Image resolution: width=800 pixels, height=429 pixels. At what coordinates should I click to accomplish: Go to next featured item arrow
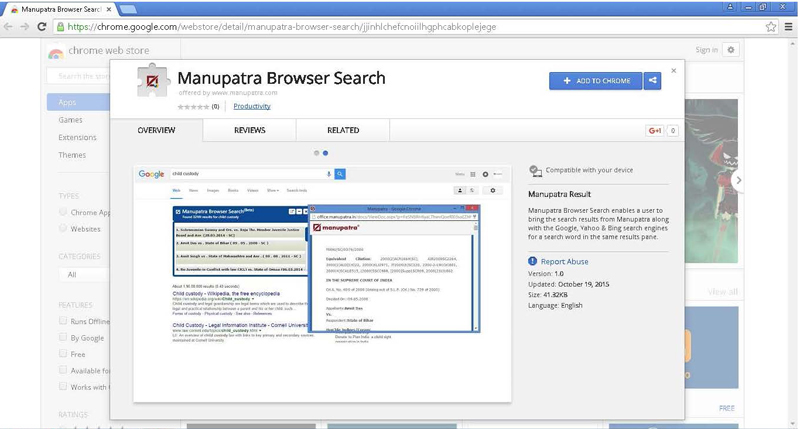pyautogui.click(x=738, y=180)
